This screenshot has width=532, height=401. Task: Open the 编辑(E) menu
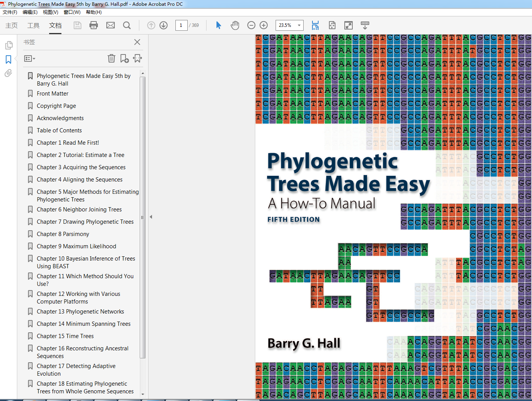[30, 12]
